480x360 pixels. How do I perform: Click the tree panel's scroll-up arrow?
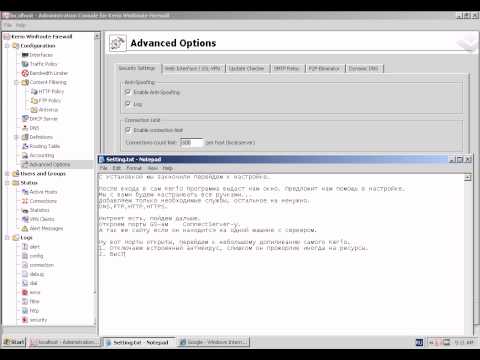pyautogui.click(x=97, y=36)
